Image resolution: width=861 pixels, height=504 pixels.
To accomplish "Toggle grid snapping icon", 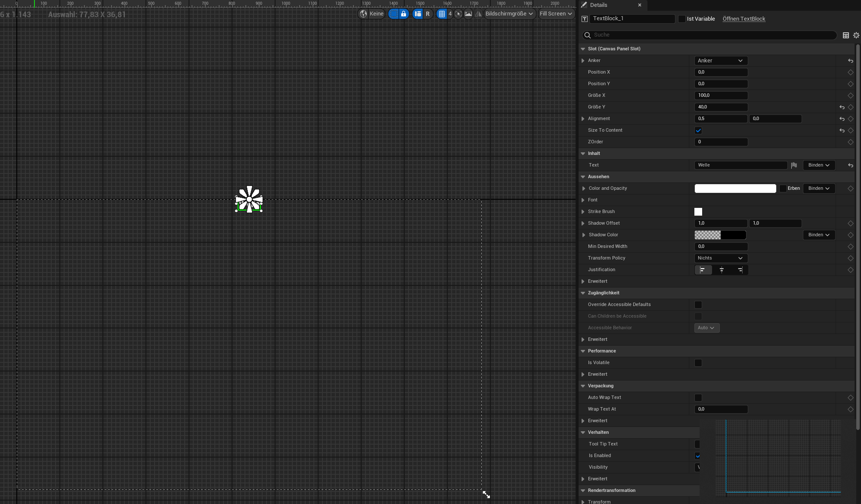I will 442,14.
